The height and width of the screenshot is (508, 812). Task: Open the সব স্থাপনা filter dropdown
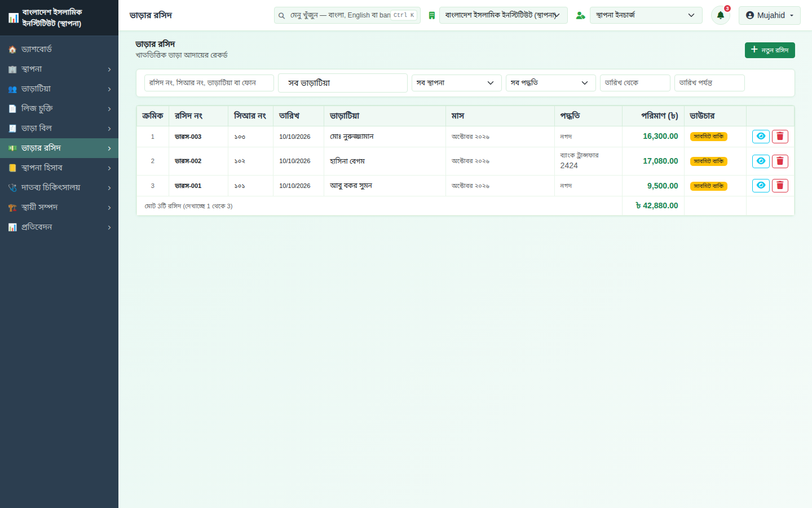[456, 83]
